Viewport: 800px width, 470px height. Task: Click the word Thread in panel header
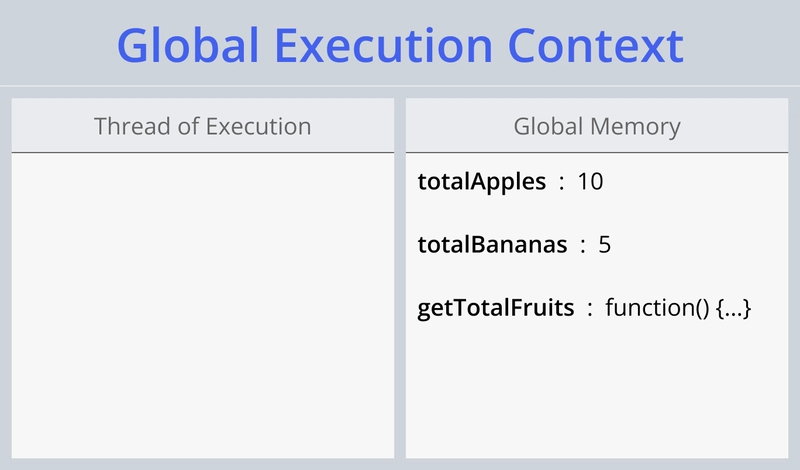tap(133, 126)
